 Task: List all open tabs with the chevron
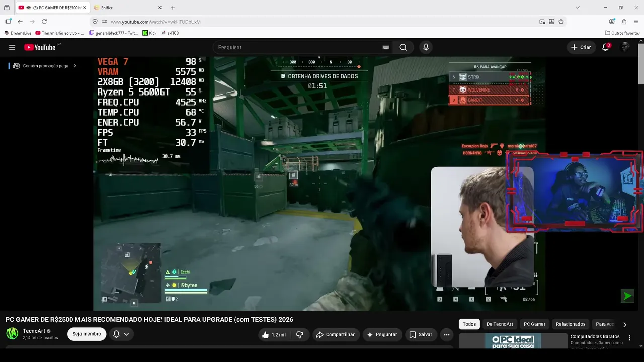pos(578,8)
